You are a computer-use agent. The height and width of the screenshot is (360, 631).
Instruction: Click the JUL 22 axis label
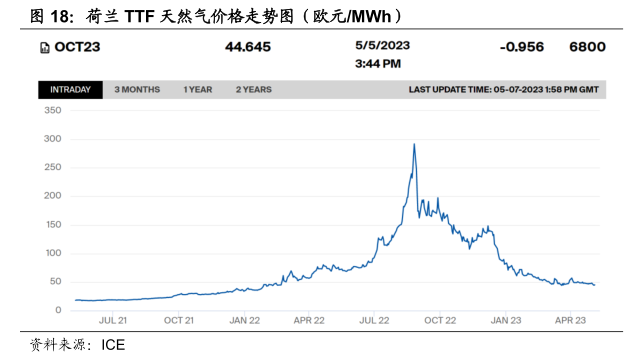(374, 321)
